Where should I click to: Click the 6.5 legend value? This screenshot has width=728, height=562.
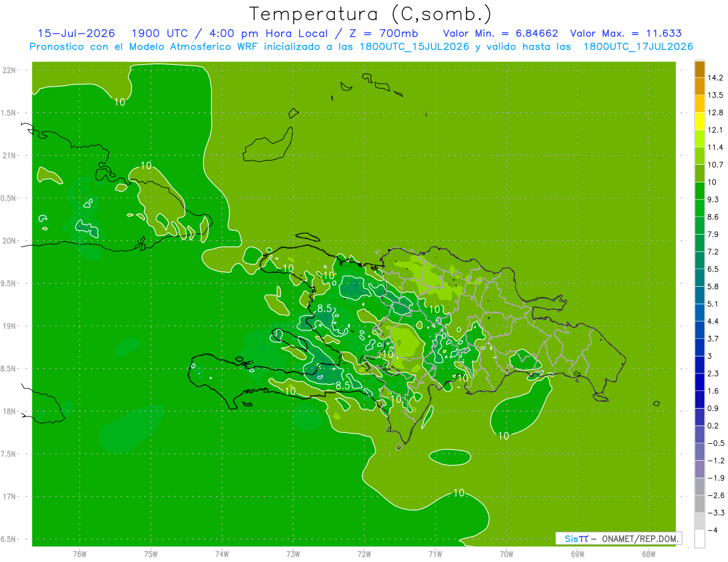[713, 269]
